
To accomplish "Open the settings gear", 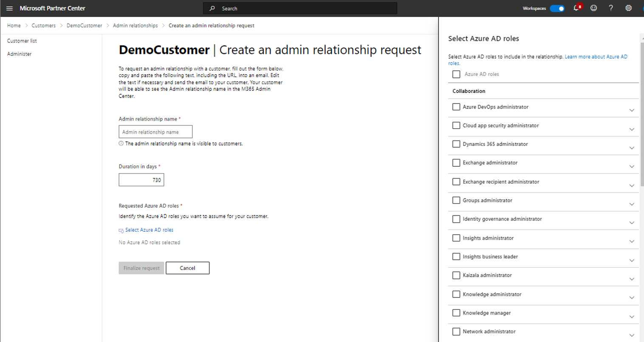I will coord(628,8).
